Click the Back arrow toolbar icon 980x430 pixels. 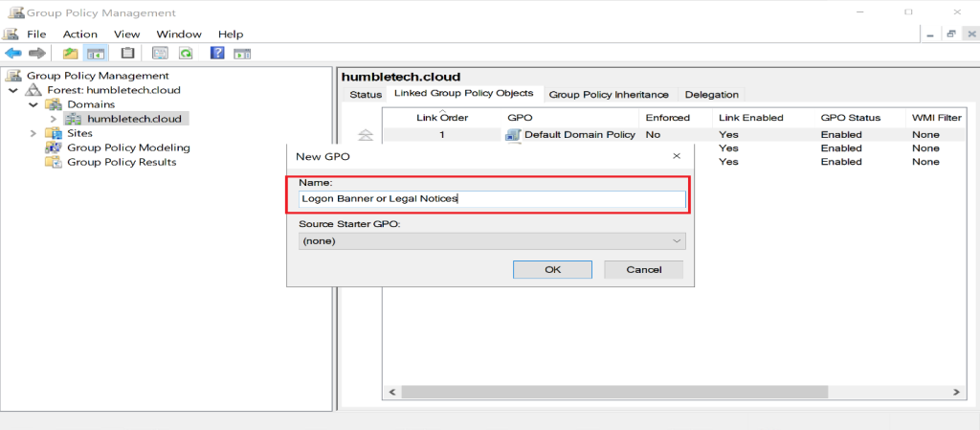click(13, 54)
